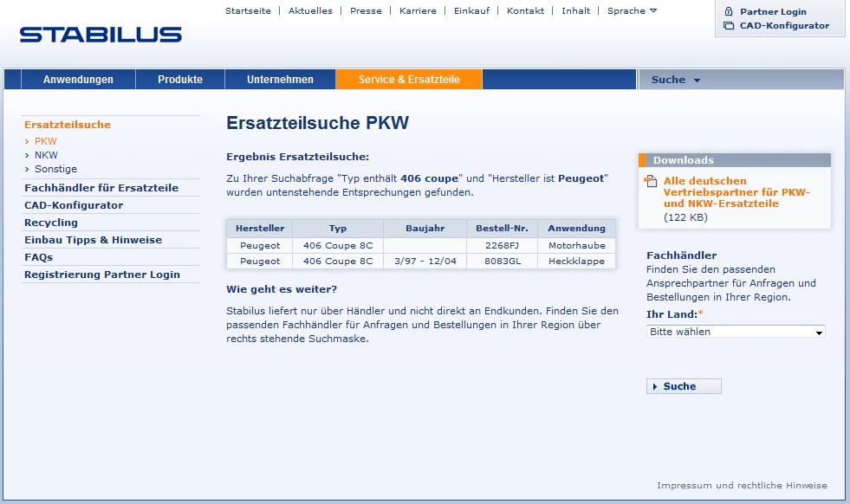This screenshot has width=850, height=504.
Task: Go to Einbau Tipps & Hinweise
Action: point(93,240)
